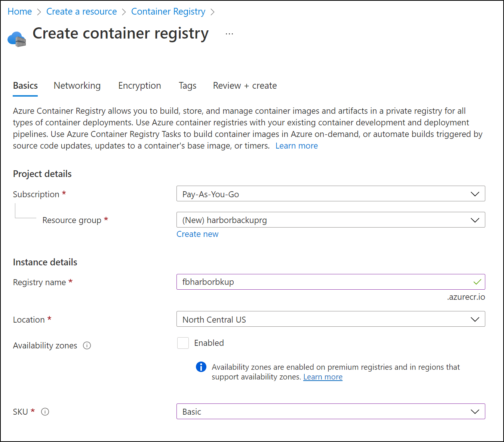
Task: Open the Resource group dropdown
Action: pyautogui.click(x=331, y=220)
